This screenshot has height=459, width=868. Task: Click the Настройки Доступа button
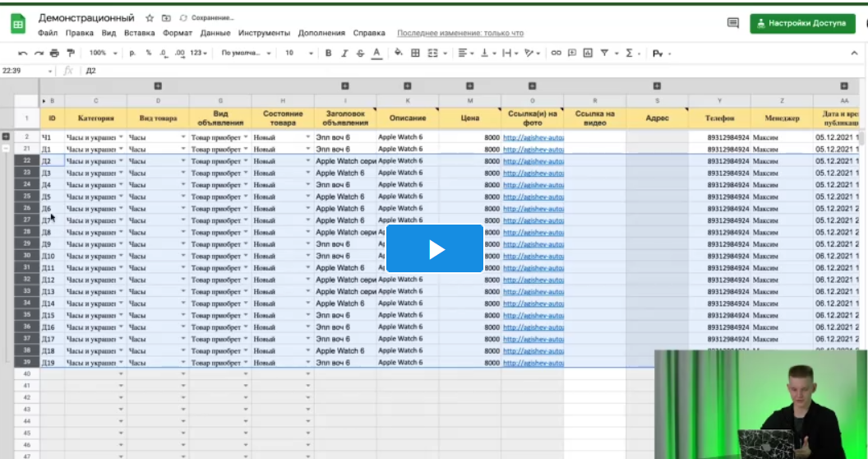tap(803, 23)
